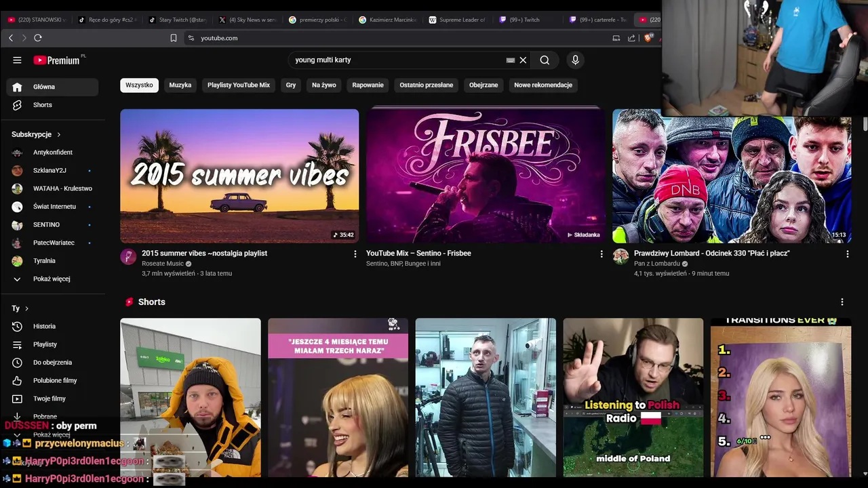Open Do obejrzenia

tap(52, 363)
